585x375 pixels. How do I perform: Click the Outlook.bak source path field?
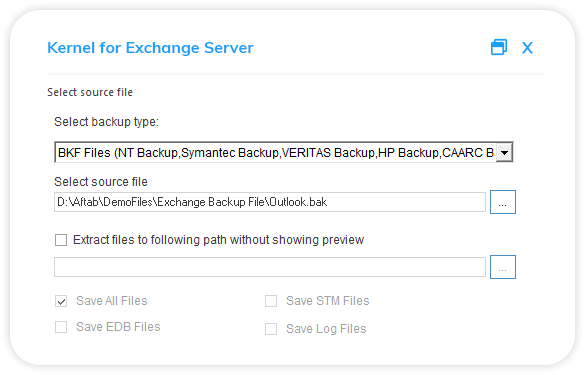[x=270, y=202]
